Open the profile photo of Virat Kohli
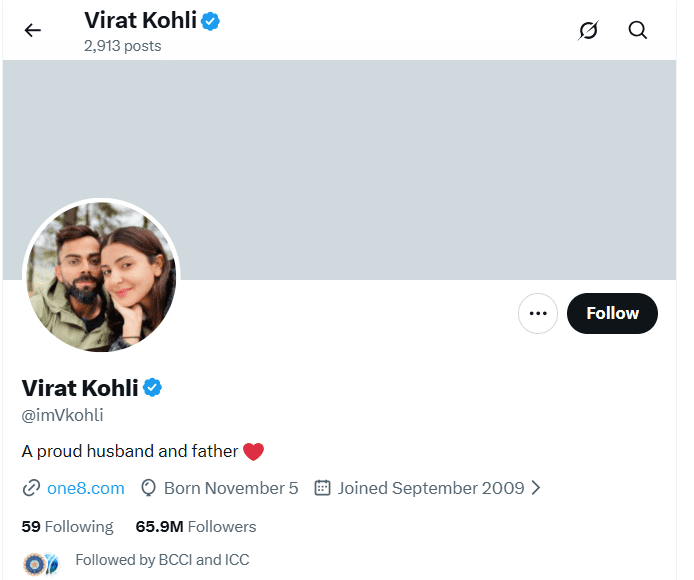 [x=101, y=276]
